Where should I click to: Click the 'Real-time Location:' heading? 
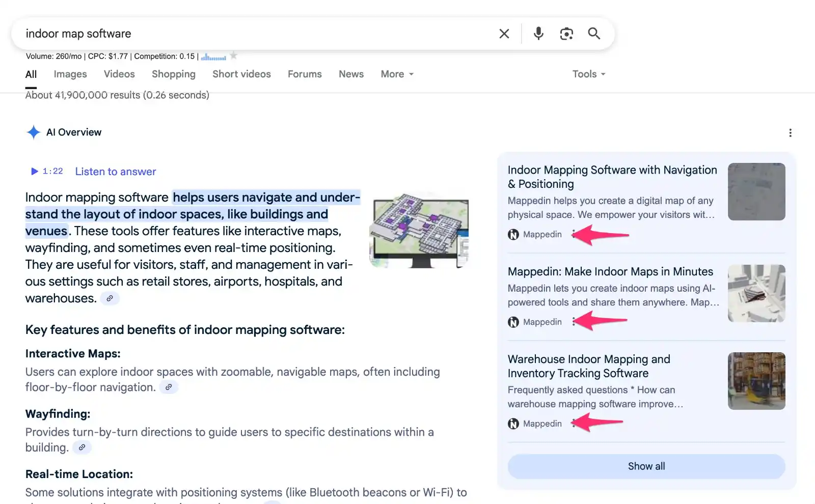click(x=79, y=474)
